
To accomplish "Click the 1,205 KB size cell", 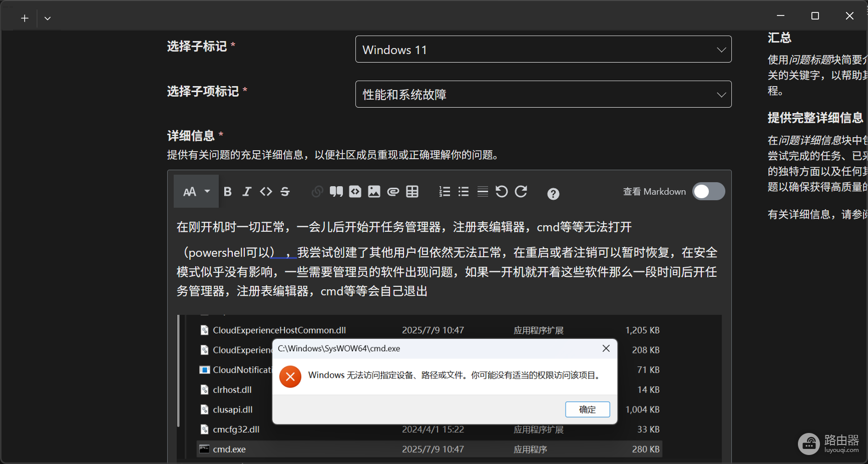I will (x=642, y=330).
